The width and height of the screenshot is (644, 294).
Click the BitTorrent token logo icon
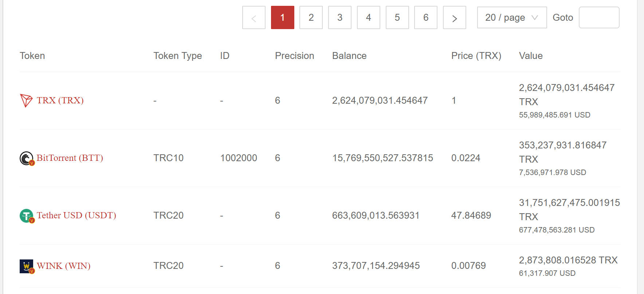pyautogui.click(x=26, y=158)
